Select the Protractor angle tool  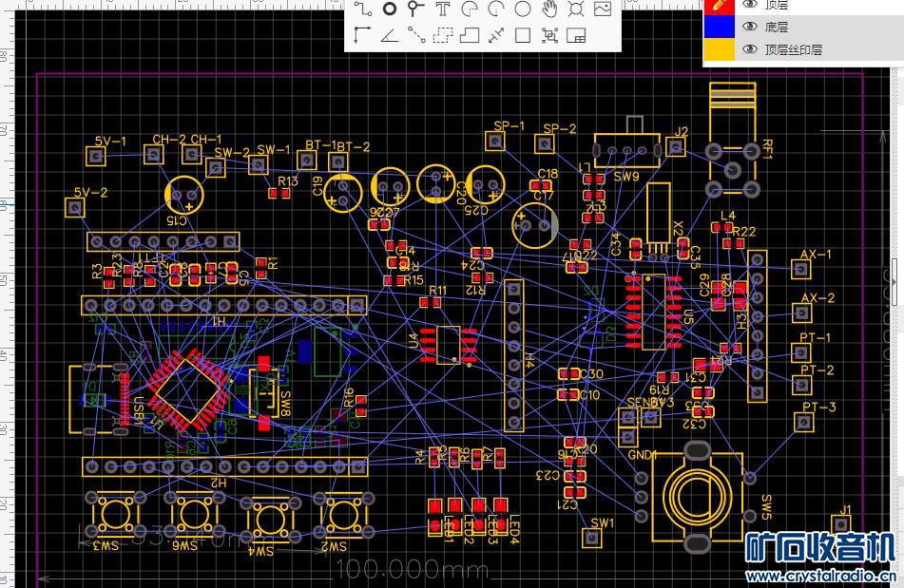pyautogui.click(x=390, y=35)
